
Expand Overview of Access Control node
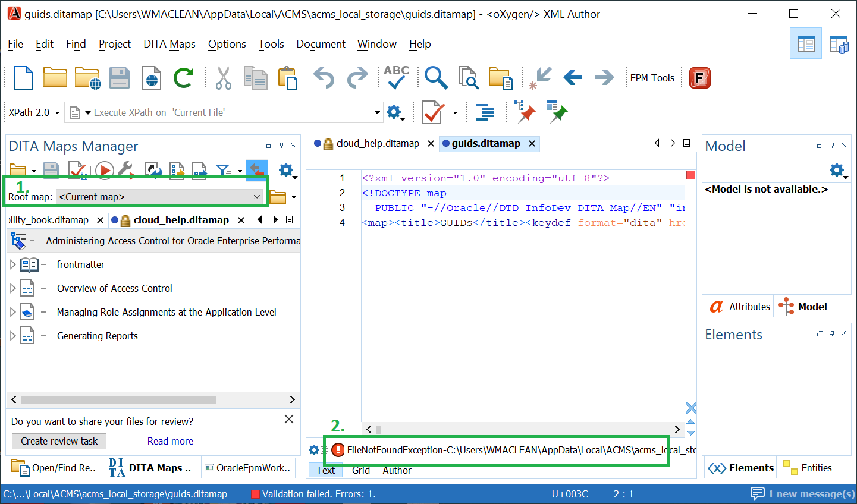[12, 288]
